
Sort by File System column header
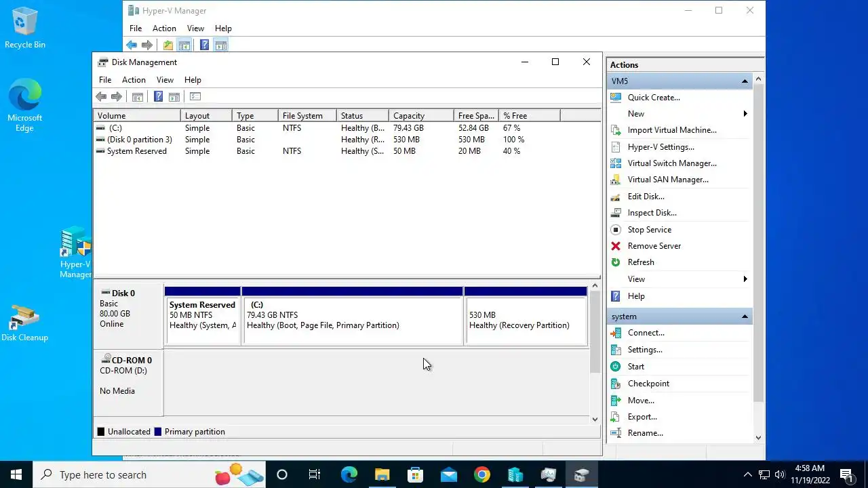click(307, 116)
